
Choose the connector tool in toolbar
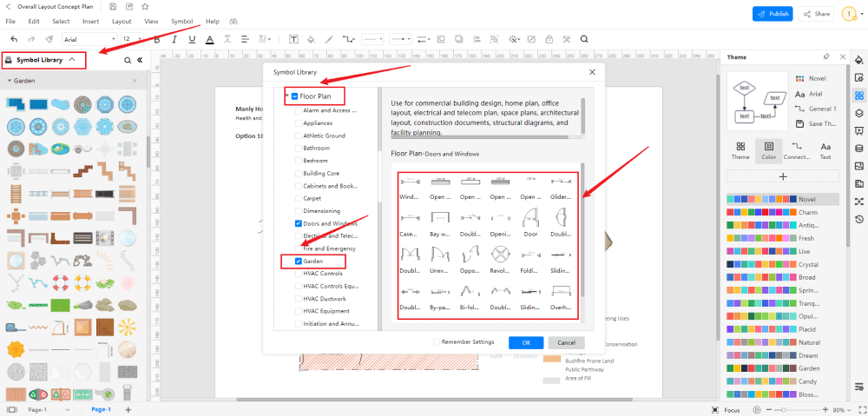(x=348, y=39)
